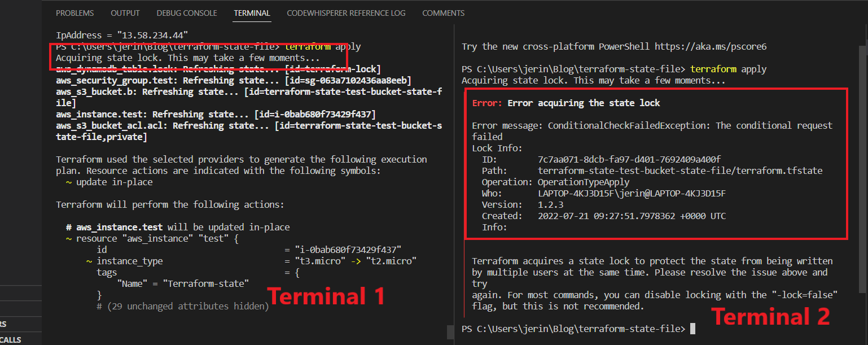Open the OUTPUT tab
This screenshot has width=868, height=345.
[x=125, y=12]
